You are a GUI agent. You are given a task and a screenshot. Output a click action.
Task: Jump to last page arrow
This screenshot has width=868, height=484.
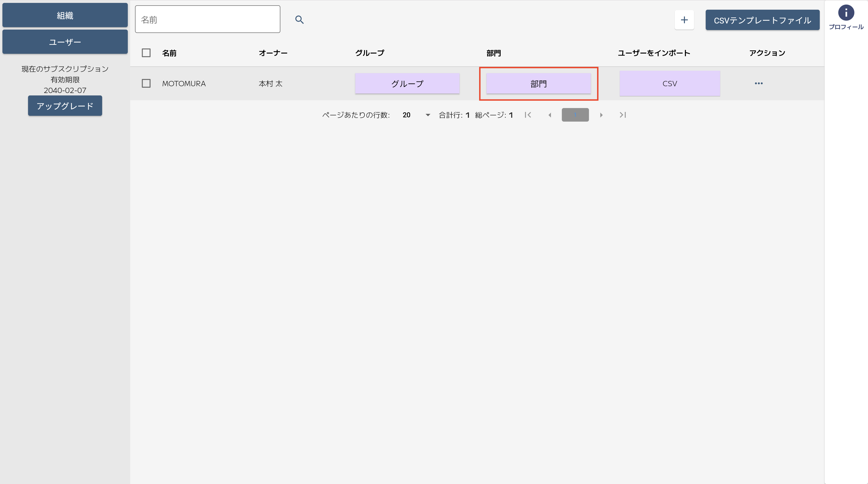tap(623, 115)
